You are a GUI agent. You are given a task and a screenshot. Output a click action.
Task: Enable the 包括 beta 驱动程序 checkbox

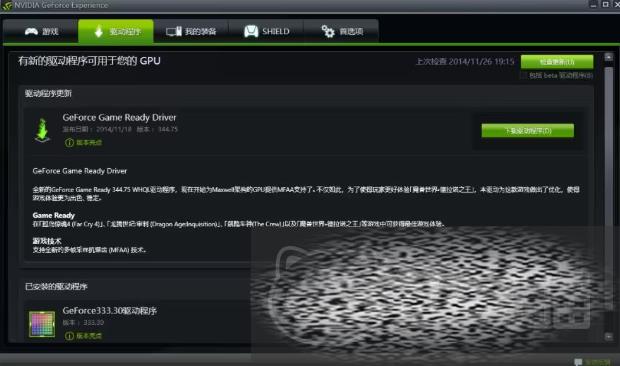pos(523,75)
